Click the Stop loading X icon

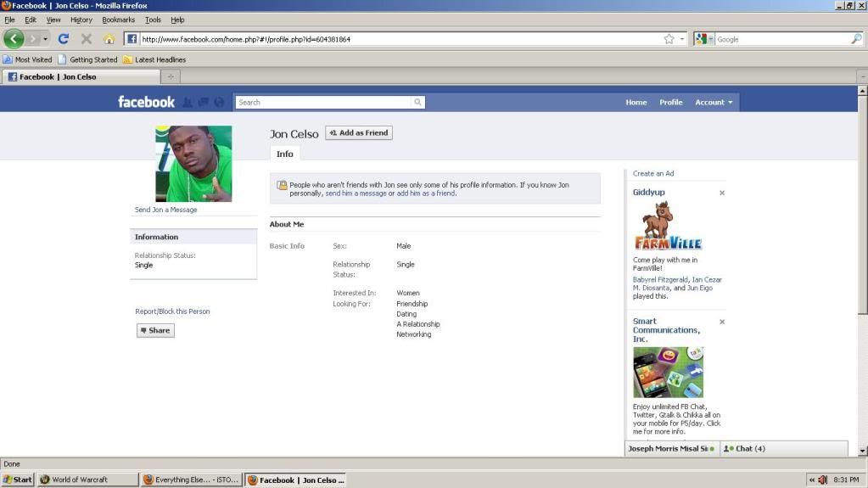[x=87, y=39]
